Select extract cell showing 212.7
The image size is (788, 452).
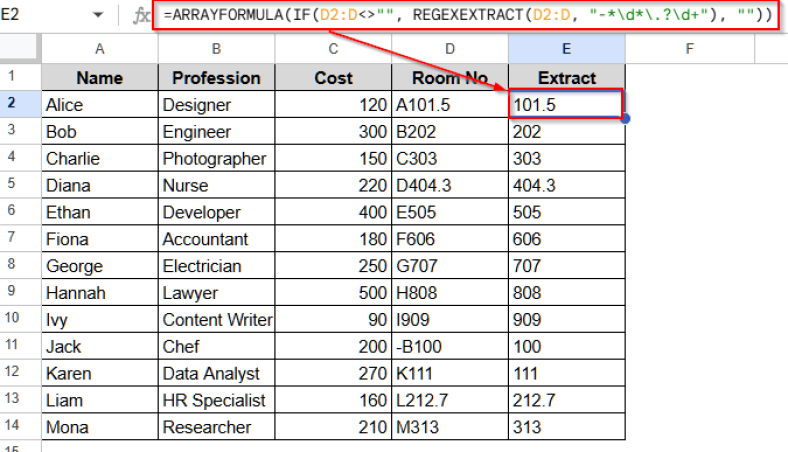(x=566, y=400)
